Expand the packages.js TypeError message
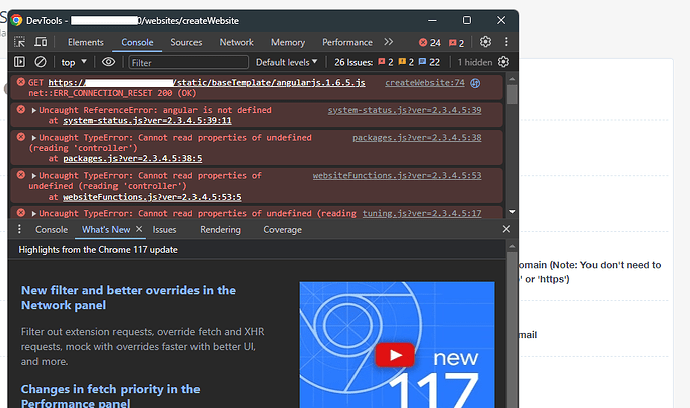 coord(34,138)
